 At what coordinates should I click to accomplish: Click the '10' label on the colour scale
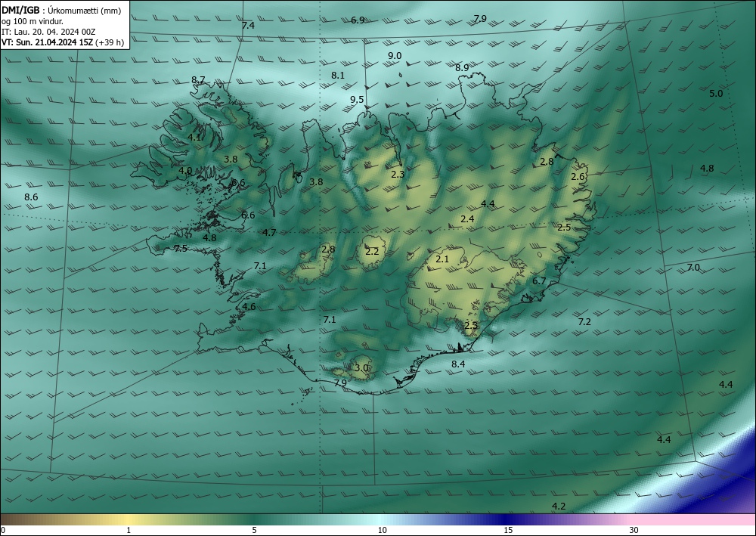383,530
